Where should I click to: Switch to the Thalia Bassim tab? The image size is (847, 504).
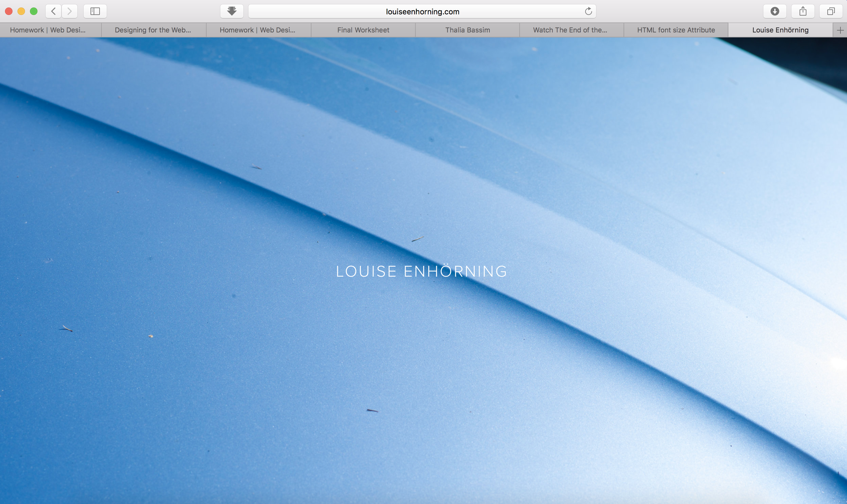point(468,30)
